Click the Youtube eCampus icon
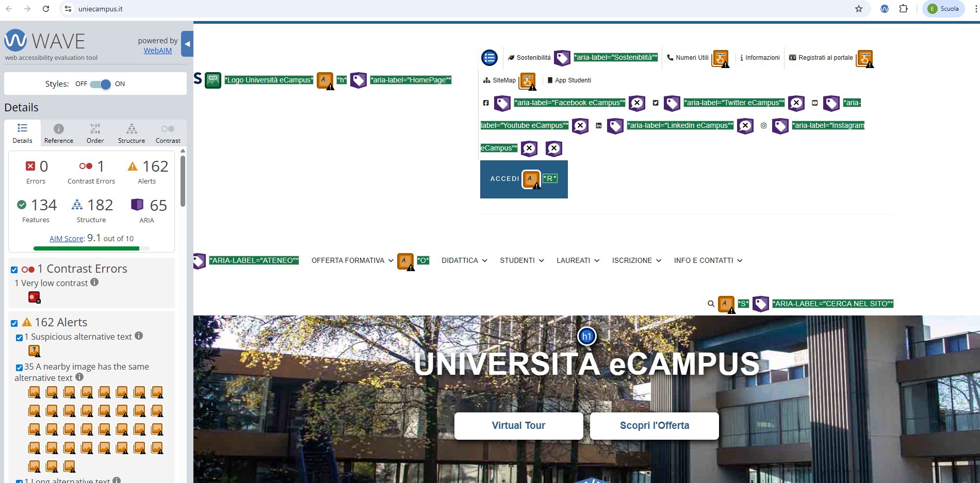 [x=815, y=103]
